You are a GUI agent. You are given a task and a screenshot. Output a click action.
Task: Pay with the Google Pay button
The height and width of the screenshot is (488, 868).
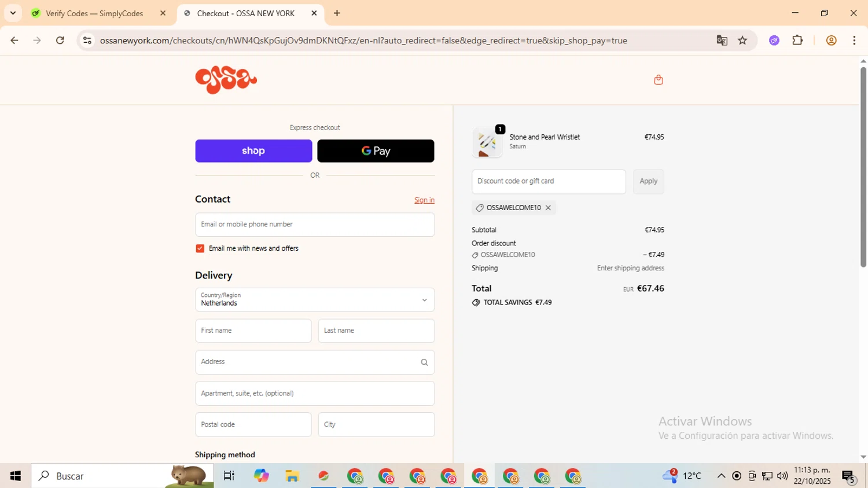click(x=376, y=151)
